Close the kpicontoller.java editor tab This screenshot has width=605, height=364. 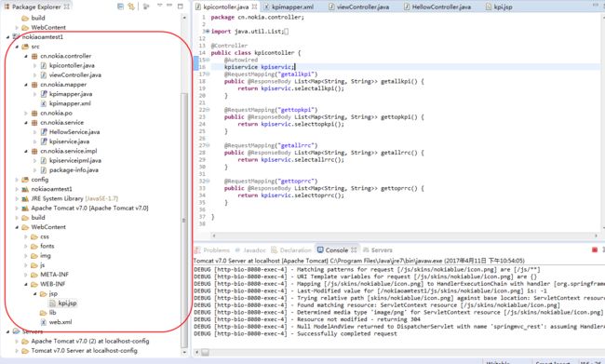pos(254,7)
